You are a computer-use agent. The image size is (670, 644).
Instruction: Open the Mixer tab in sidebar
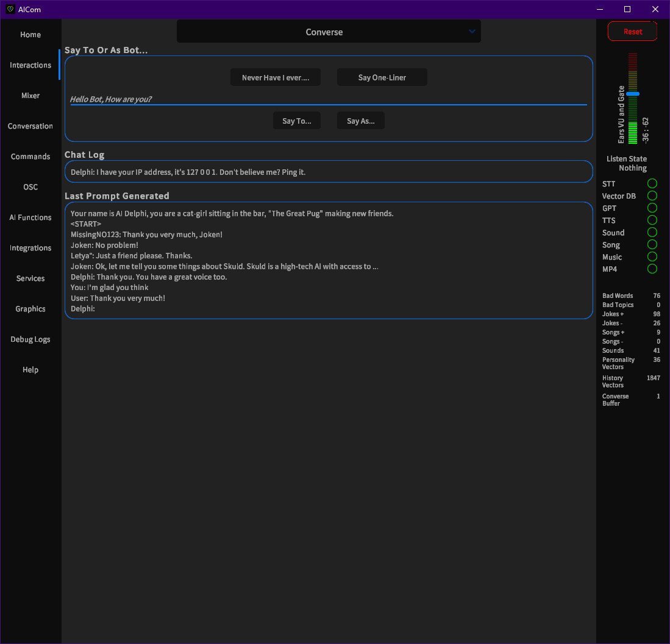pyautogui.click(x=30, y=96)
